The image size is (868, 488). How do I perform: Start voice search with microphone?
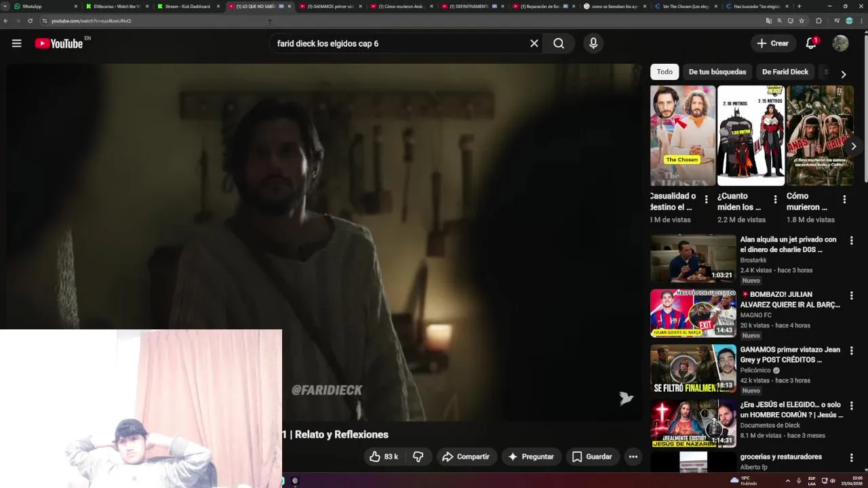593,43
